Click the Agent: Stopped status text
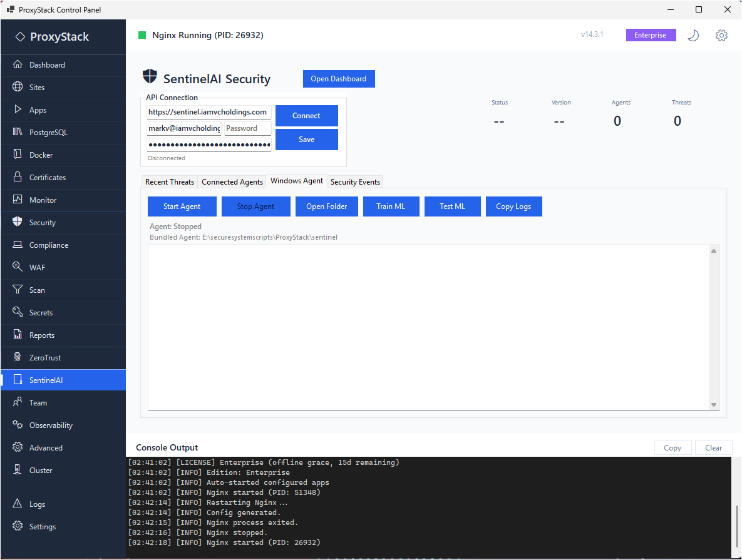The image size is (742, 560). (x=175, y=226)
